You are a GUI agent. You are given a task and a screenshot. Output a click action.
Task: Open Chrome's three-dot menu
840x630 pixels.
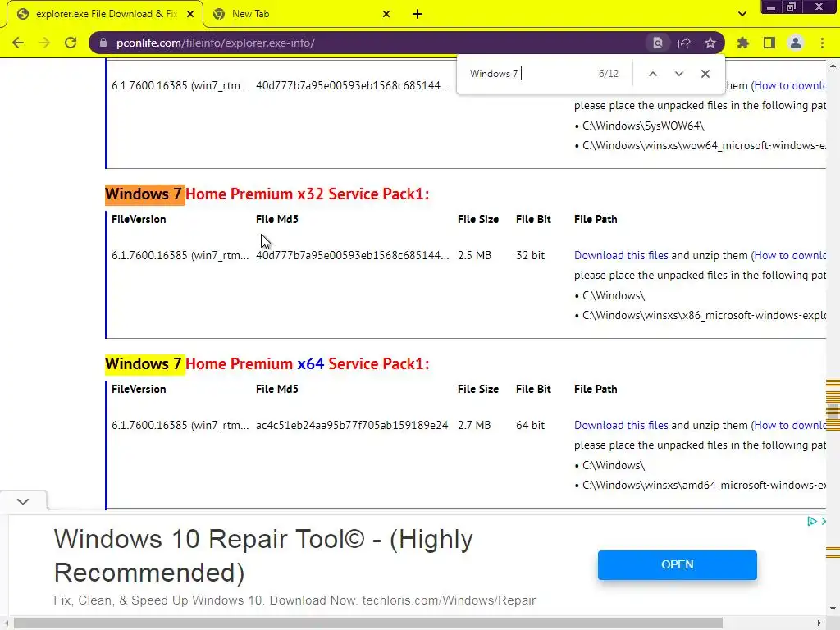[x=822, y=43]
